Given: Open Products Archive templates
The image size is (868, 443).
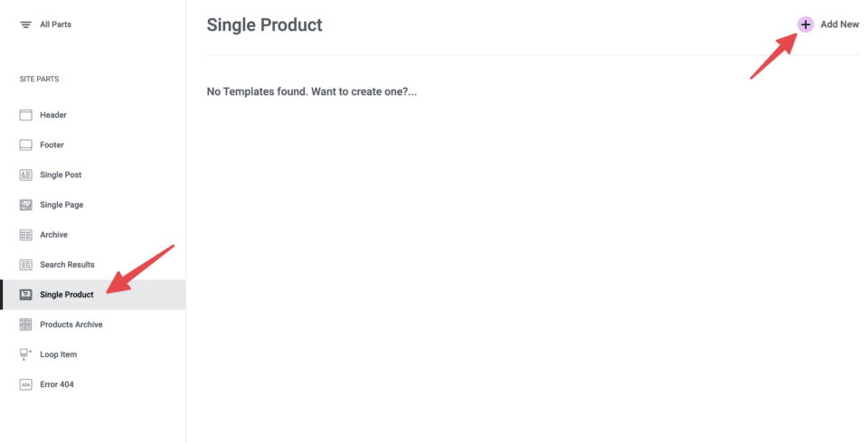Looking at the screenshot, I should tap(71, 325).
